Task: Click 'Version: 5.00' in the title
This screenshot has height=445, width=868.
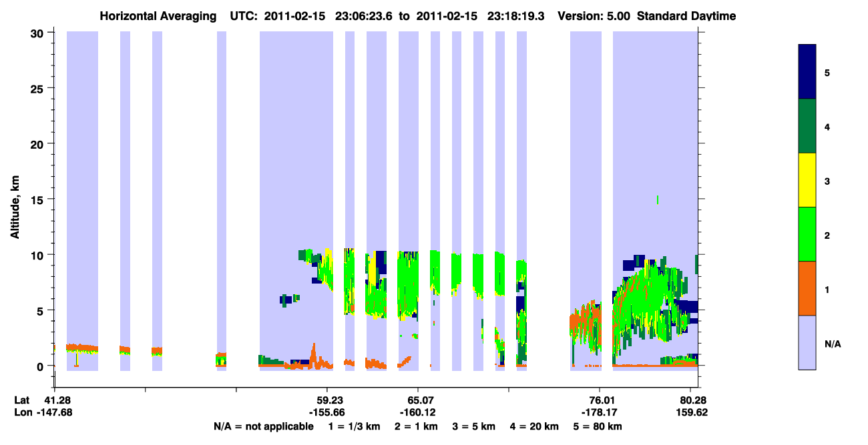Action: (592, 16)
